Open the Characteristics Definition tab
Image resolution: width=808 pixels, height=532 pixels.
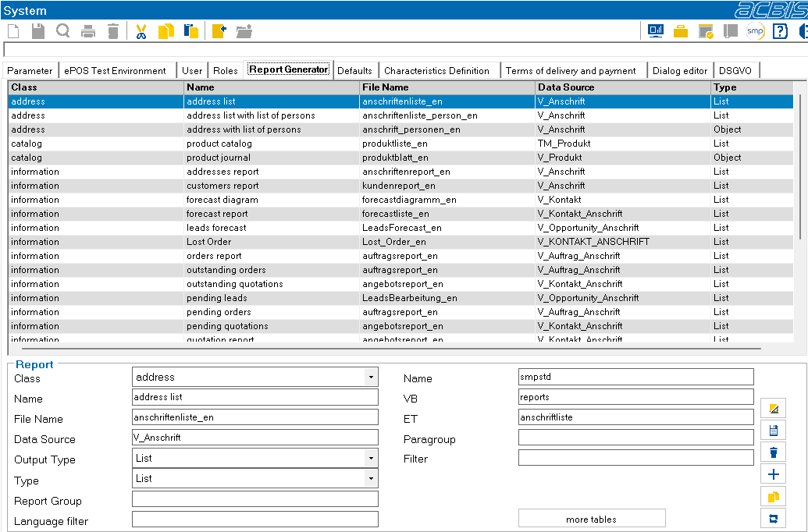(437, 70)
